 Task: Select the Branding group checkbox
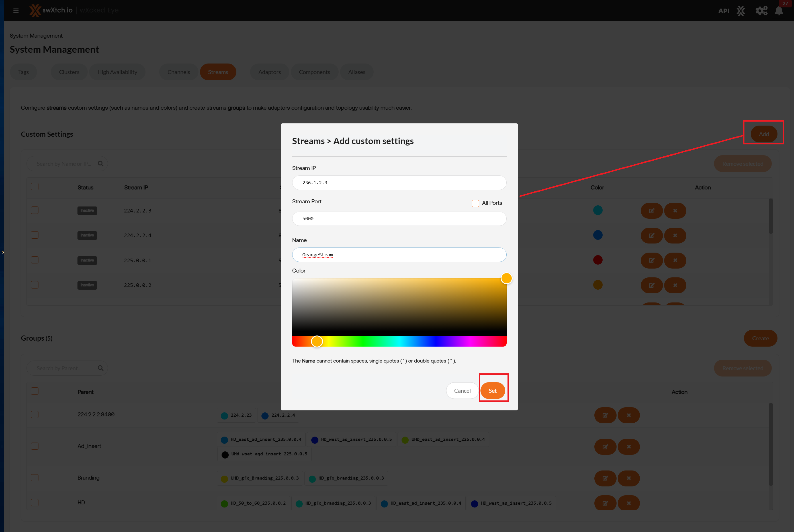[x=35, y=478]
